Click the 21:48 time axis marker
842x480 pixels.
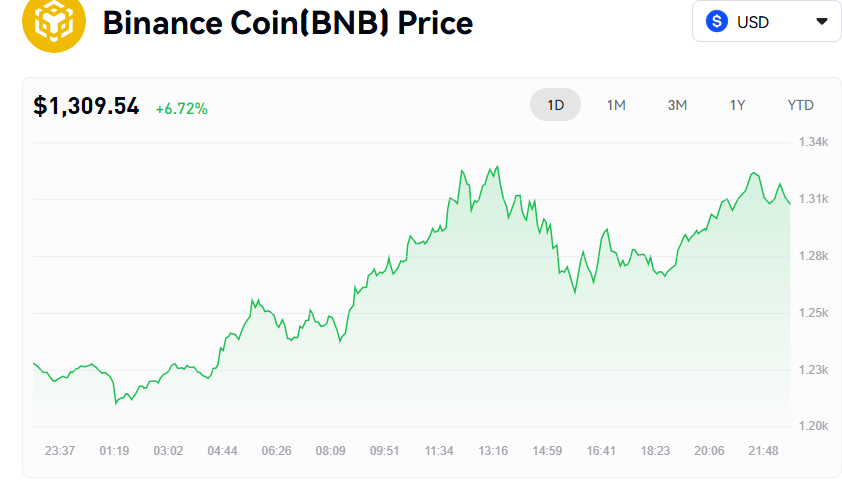pos(763,451)
